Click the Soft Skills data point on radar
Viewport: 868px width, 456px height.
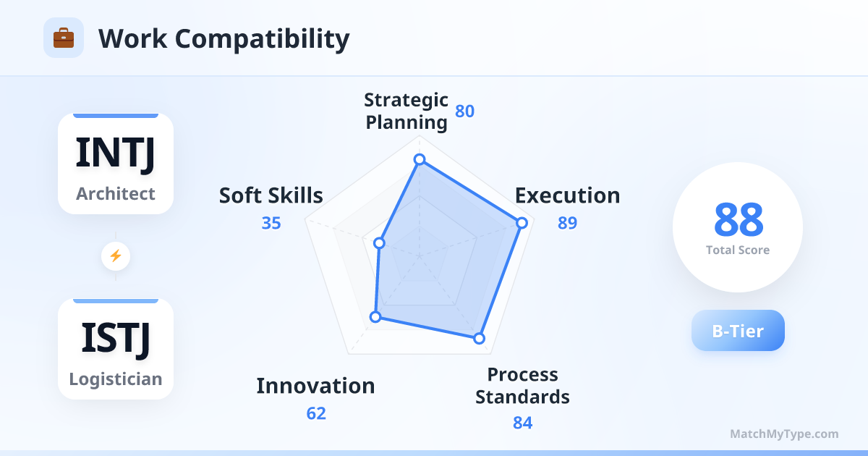click(x=379, y=243)
